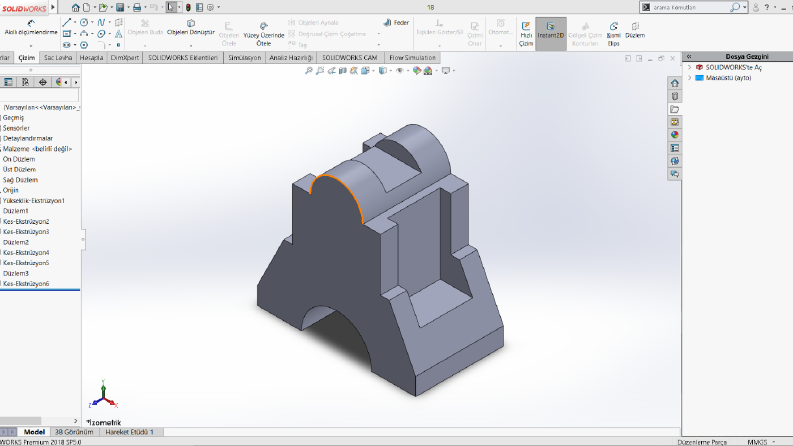Expand SOLIDWORKS logo menu arrow

pyautogui.click(x=53, y=7)
